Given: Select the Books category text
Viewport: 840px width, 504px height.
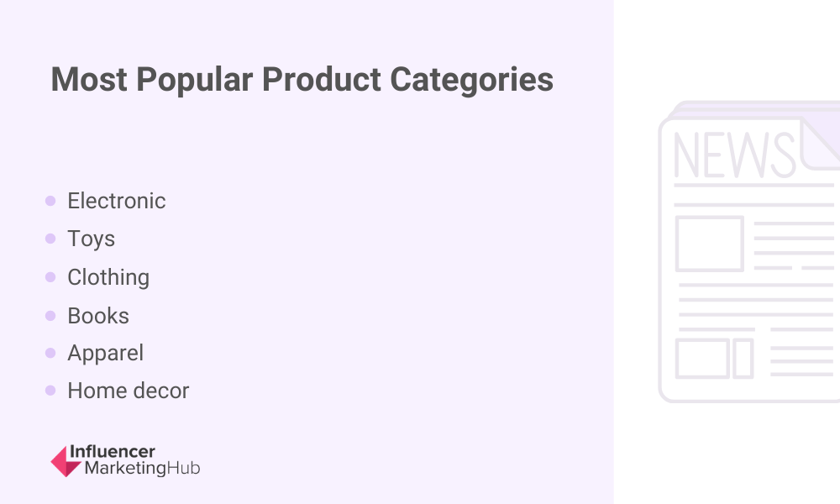Looking at the screenshot, I should [98, 316].
